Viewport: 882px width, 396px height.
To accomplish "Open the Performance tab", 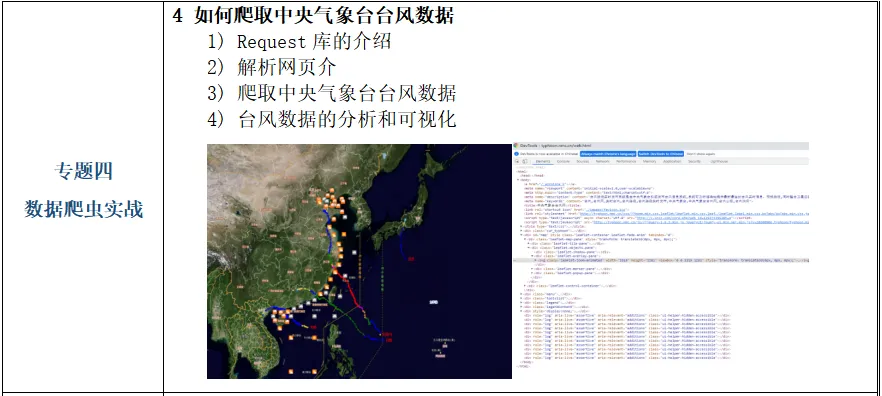I will click(x=626, y=161).
